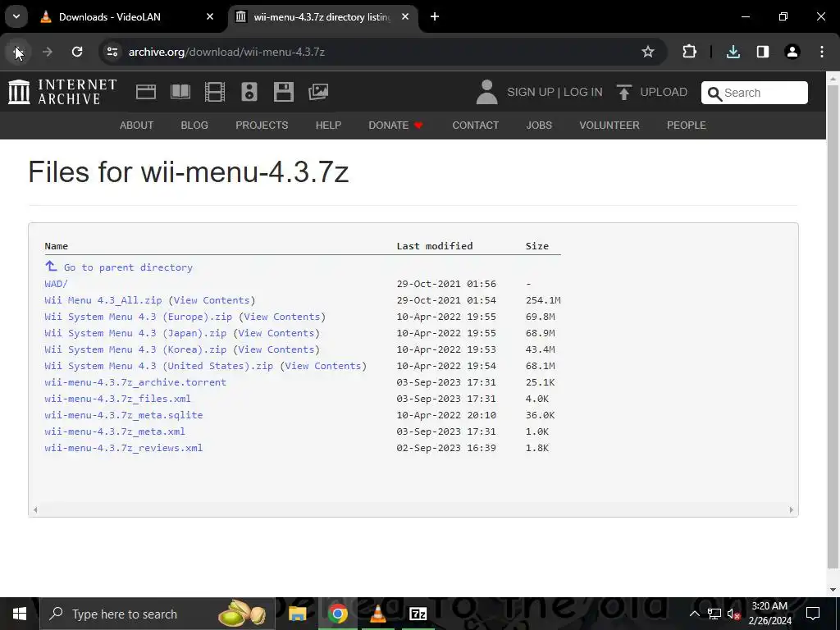Open wii-menu-4.3.7z_reviews.xml
Image resolution: width=840 pixels, height=630 pixels.
124,448
